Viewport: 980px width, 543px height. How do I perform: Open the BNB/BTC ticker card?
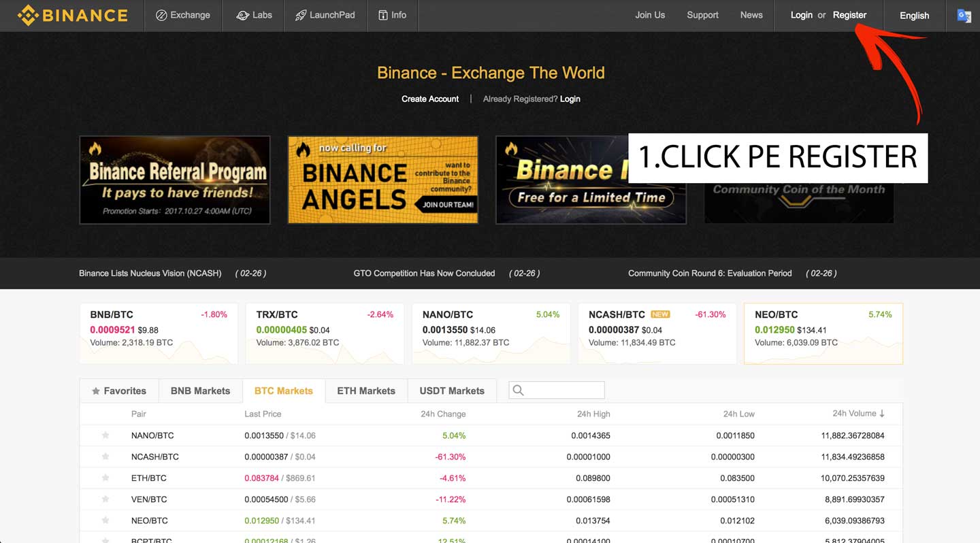(x=159, y=333)
